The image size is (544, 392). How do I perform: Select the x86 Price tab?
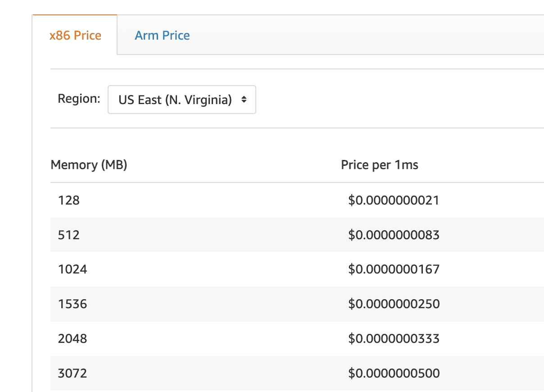click(x=75, y=36)
